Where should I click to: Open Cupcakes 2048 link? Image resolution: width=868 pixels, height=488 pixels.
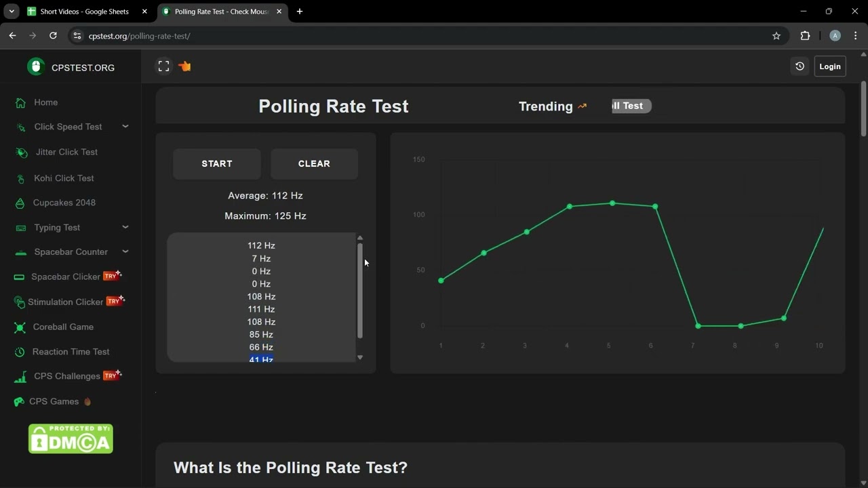tap(64, 203)
